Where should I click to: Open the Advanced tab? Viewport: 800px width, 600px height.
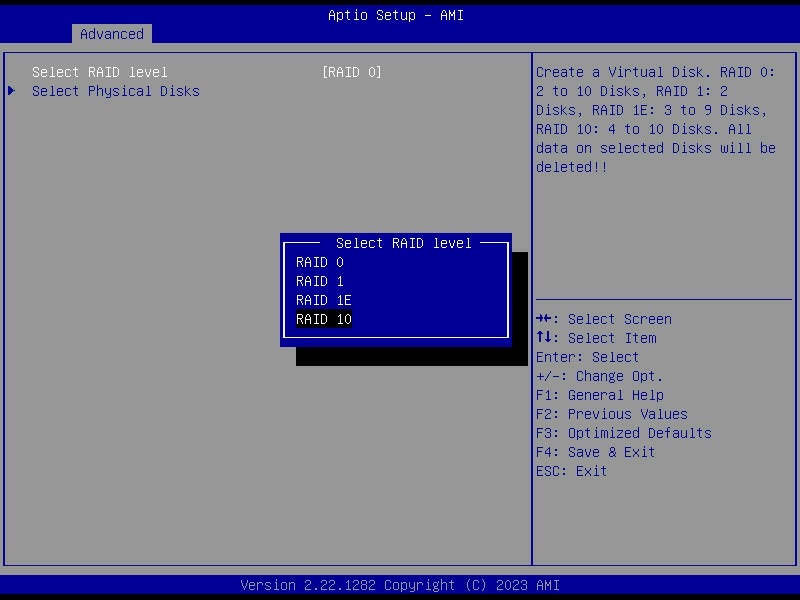coord(112,34)
